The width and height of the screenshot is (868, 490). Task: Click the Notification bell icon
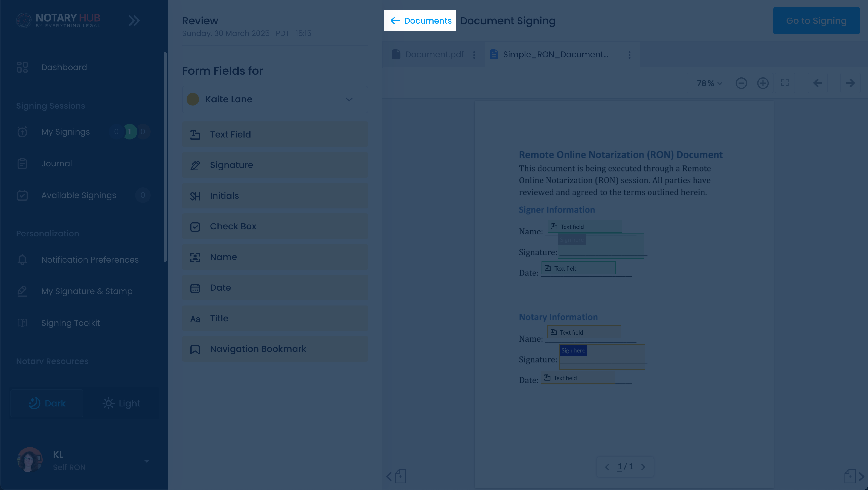tap(22, 260)
